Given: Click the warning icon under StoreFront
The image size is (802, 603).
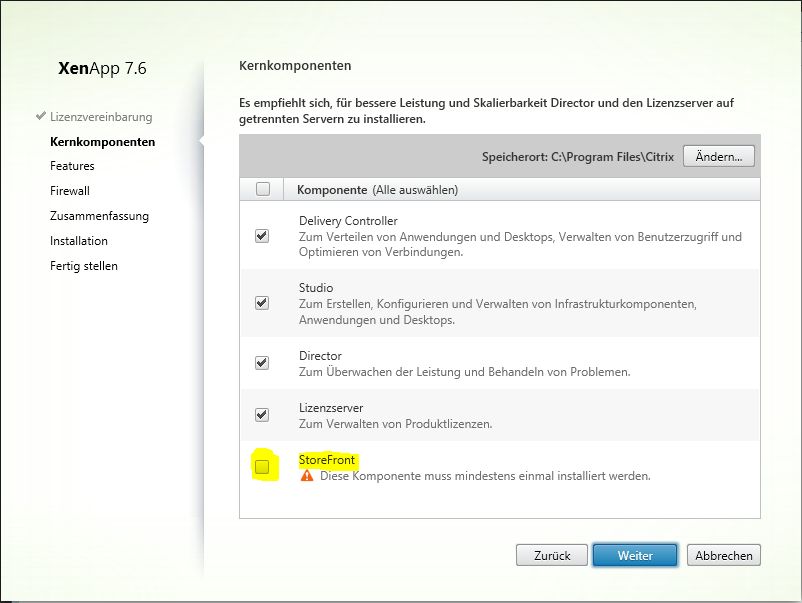Looking at the screenshot, I should point(307,476).
